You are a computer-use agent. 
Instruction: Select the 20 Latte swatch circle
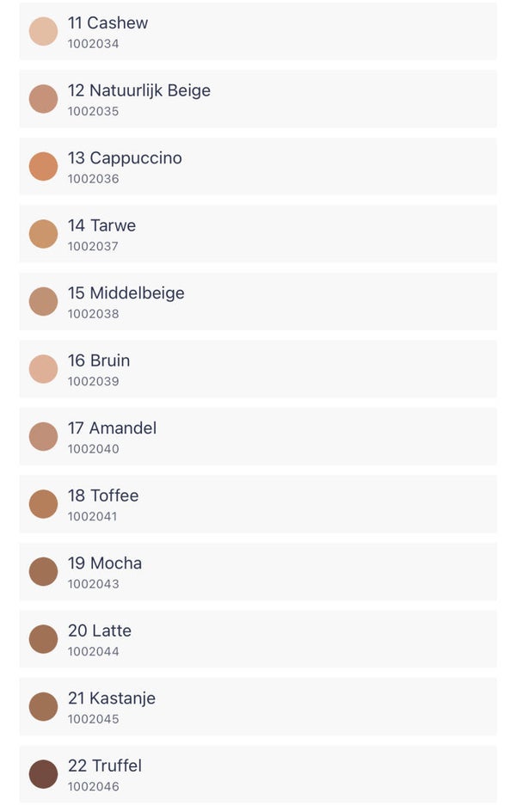(43, 639)
